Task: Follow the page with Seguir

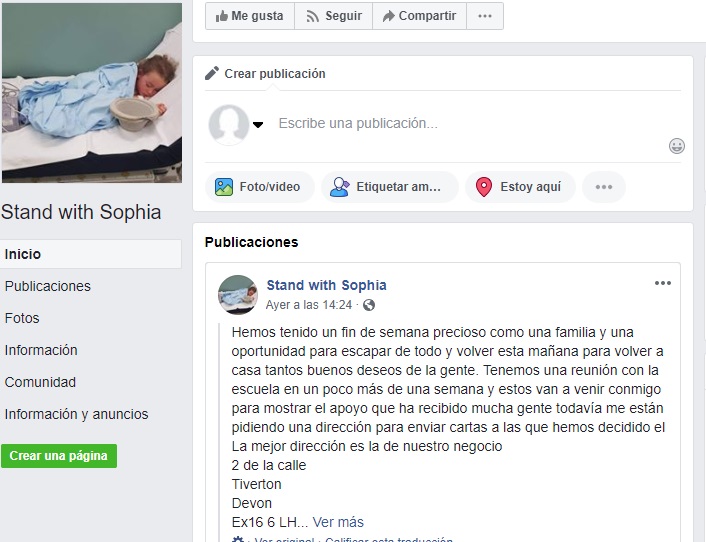Action: pyautogui.click(x=334, y=16)
